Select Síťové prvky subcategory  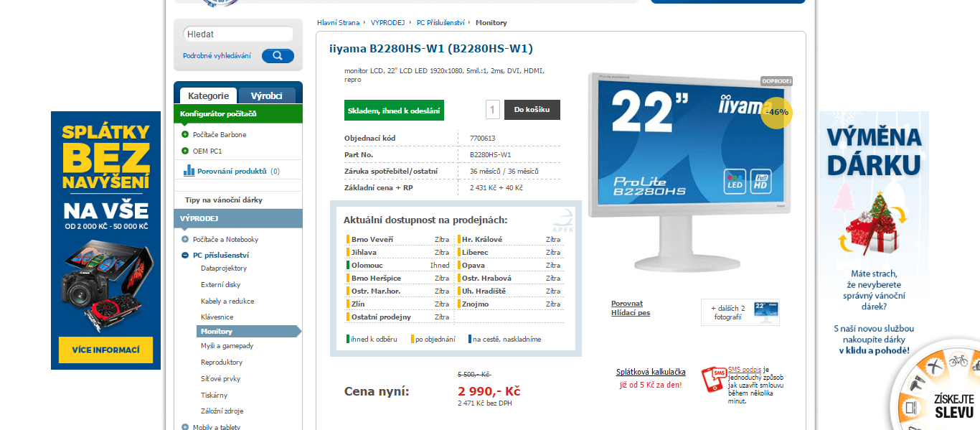click(x=221, y=379)
